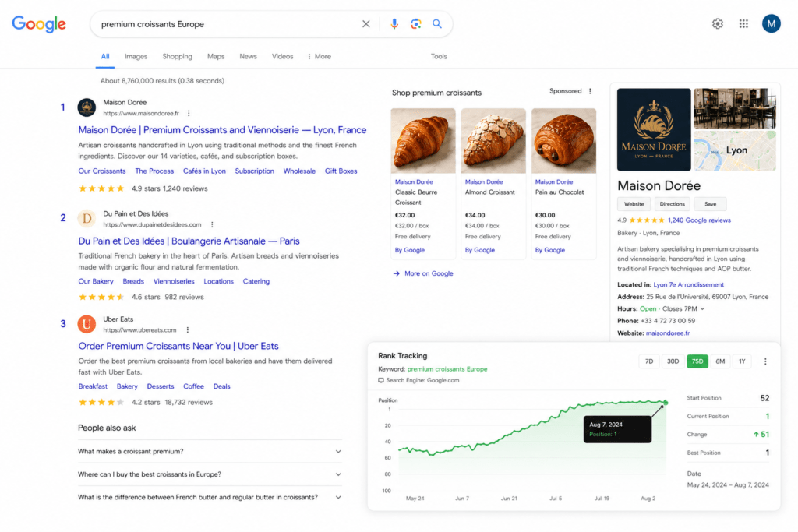The height and width of the screenshot is (532, 798).
Task: Click the blue search magnifier icon
Action: coord(437,24)
